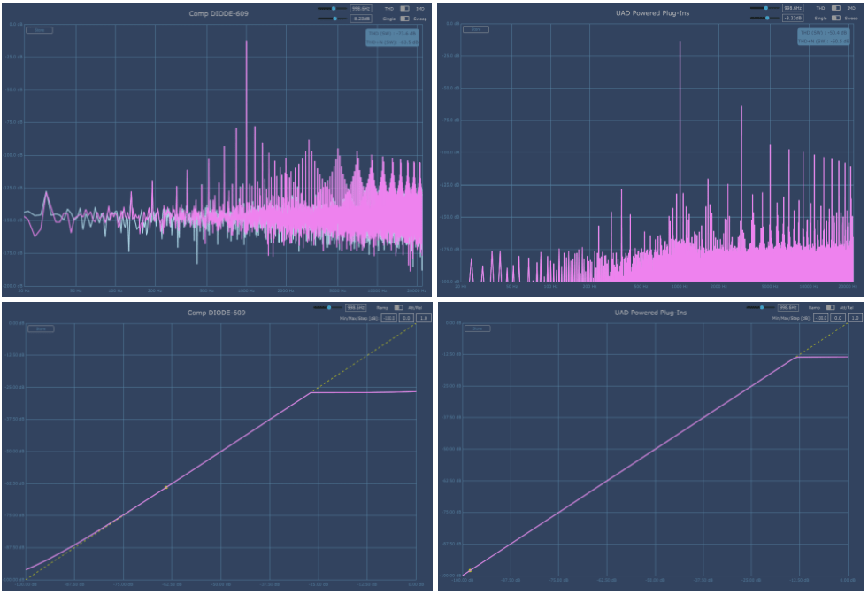
Task: Select -8.23dB field in UAD Powered Plug-Ins spectrum panel
Action: pyautogui.click(x=791, y=17)
